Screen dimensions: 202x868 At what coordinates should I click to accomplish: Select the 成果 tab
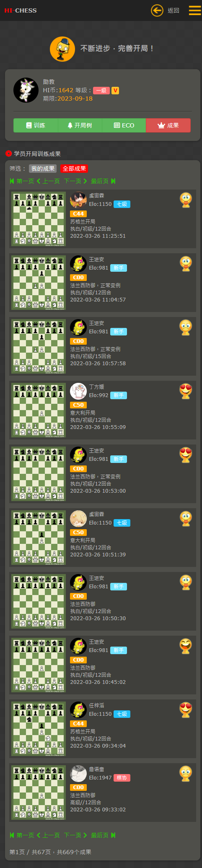168,125
